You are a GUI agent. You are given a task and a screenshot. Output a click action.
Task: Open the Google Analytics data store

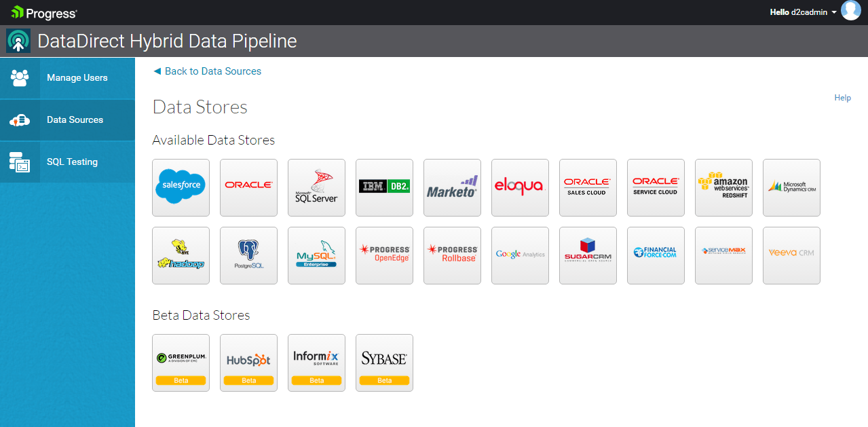520,255
